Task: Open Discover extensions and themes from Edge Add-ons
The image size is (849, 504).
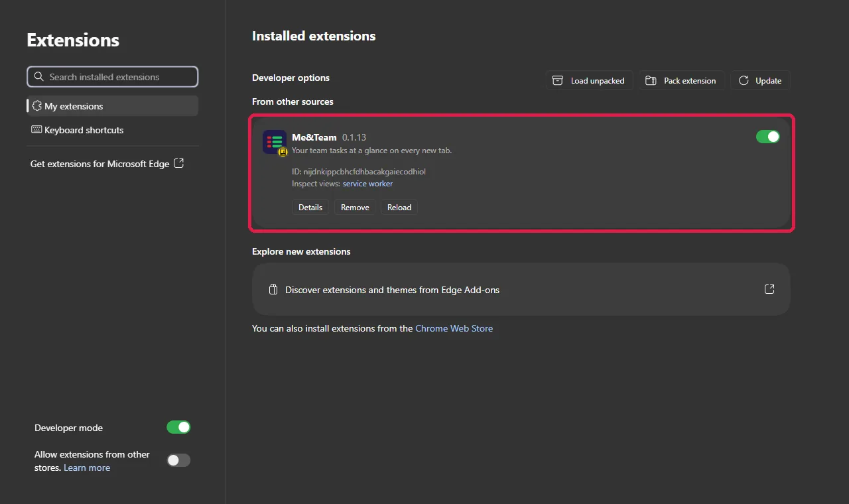Action: pyautogui.click(x=521, y=289)
